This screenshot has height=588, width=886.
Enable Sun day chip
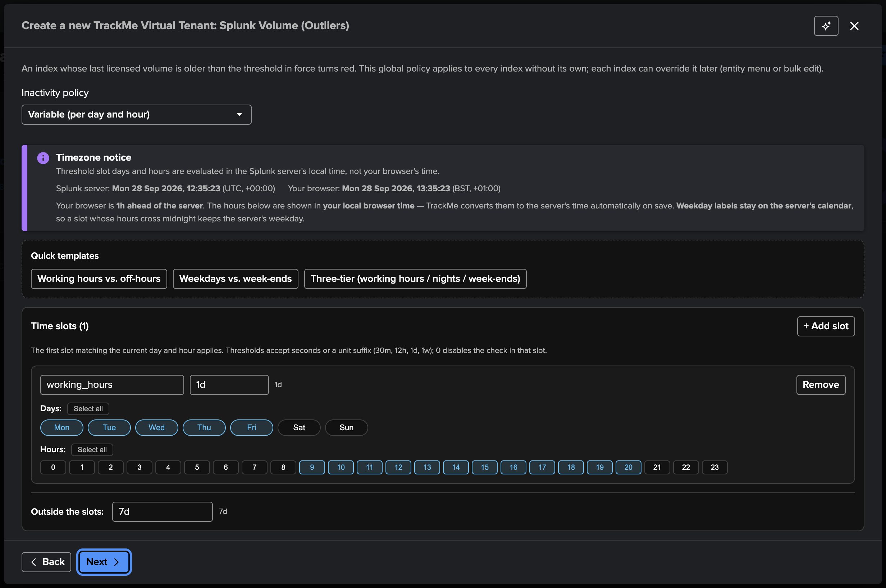pos(347,427)
